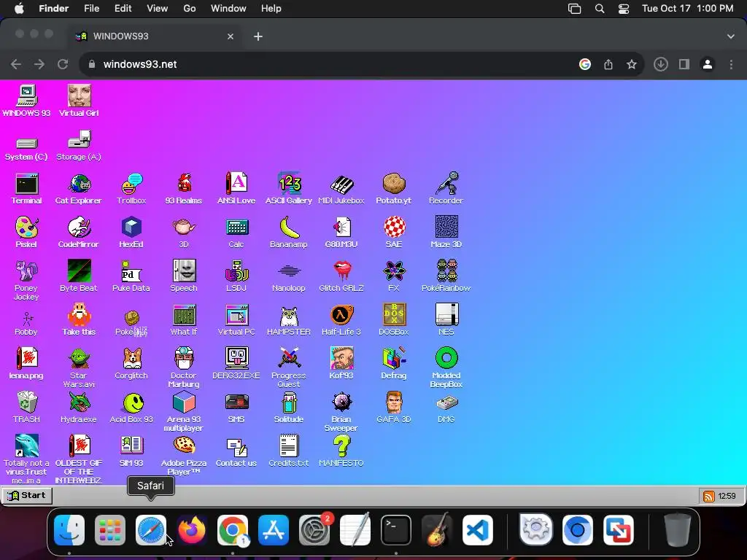Viewport: 747px width, 560px height.
Task: Open the HexEd cube icon
Action: (x=131, y=233)
